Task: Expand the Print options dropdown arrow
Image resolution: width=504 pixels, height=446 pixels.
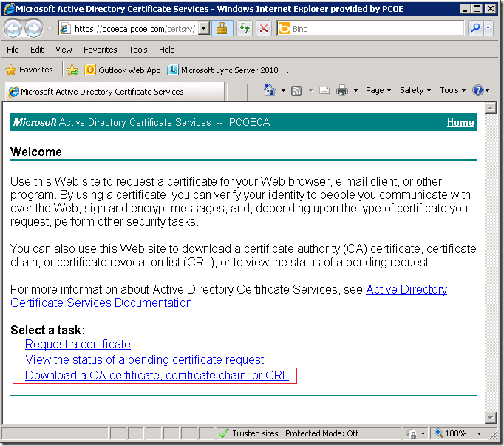Action: click(x=355, y=91)
